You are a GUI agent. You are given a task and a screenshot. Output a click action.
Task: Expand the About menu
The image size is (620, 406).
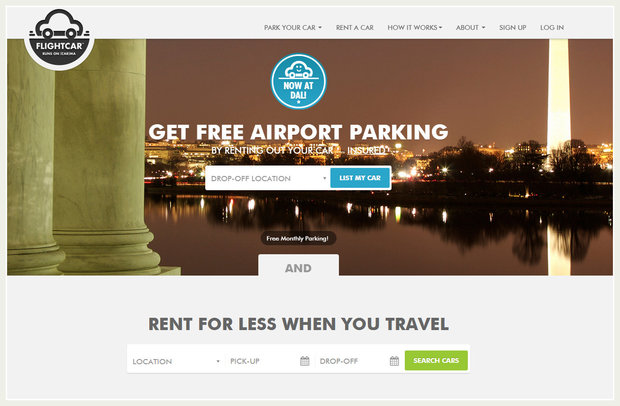click(470, 28)
